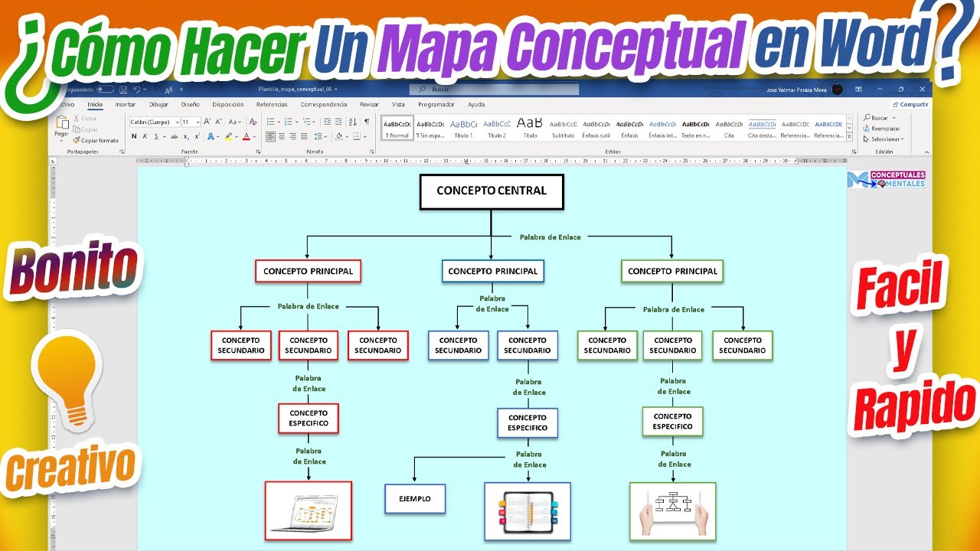The image size is (980, 551).
Task: Save the document with the floppy disk icon
Action: (123, 90)
